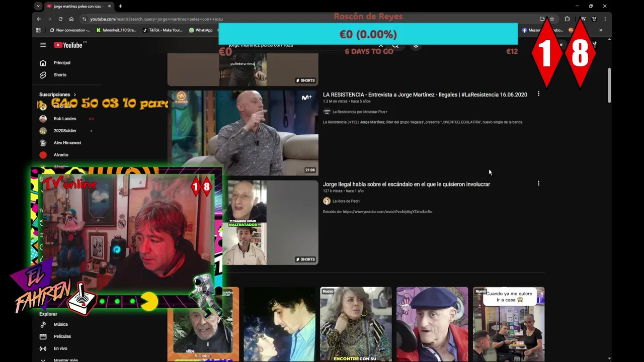
Task: Click the browser back arrow
Action: 39,19
